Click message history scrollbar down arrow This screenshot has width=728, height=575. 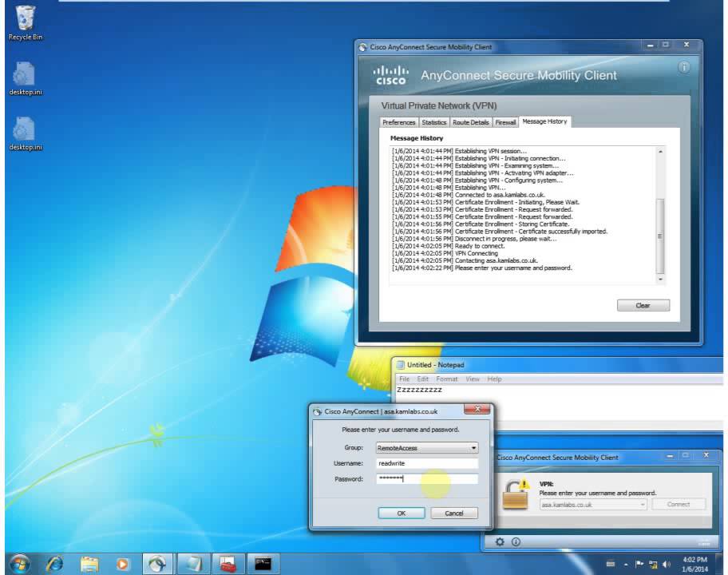click(x=660, y=280)
